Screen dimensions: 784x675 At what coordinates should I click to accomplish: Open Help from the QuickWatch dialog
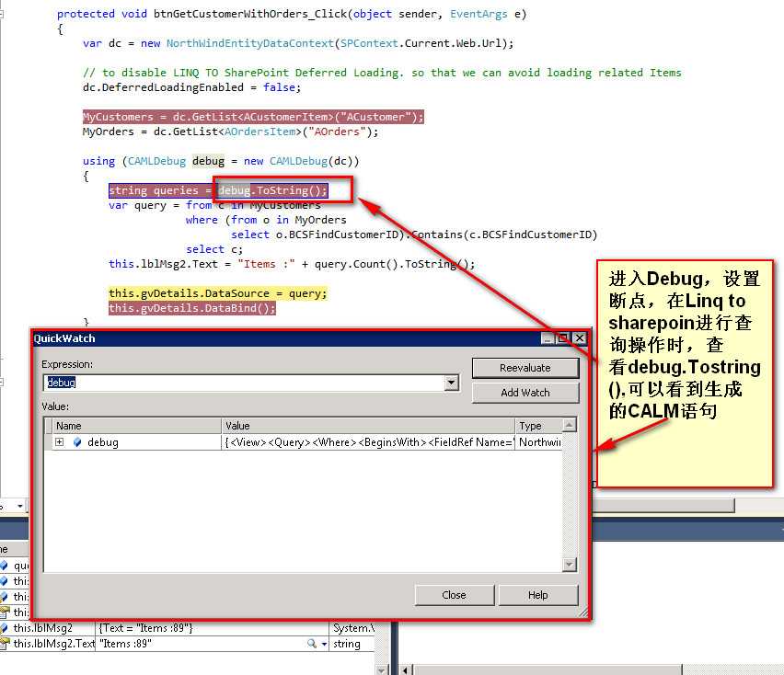(538, 595)
